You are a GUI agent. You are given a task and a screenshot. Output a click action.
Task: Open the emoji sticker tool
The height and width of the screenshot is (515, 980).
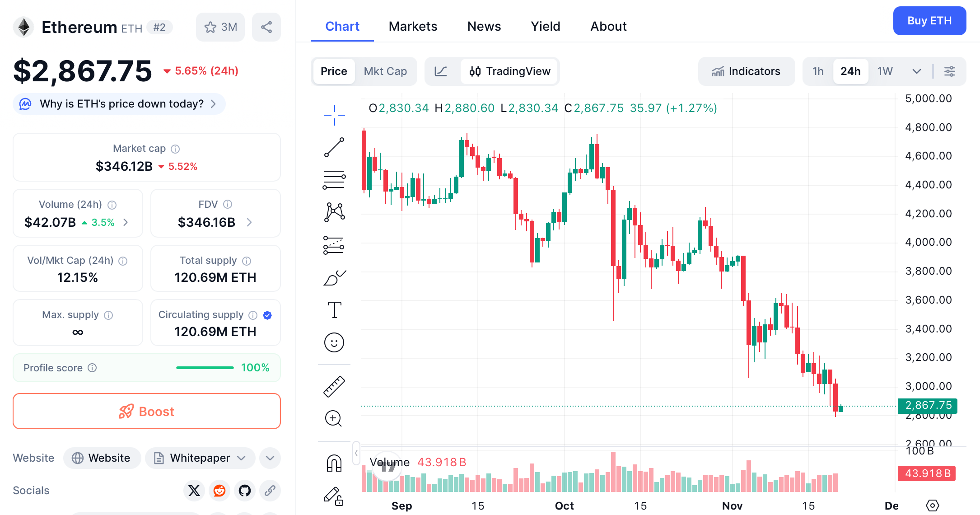[x=334, y=342]
